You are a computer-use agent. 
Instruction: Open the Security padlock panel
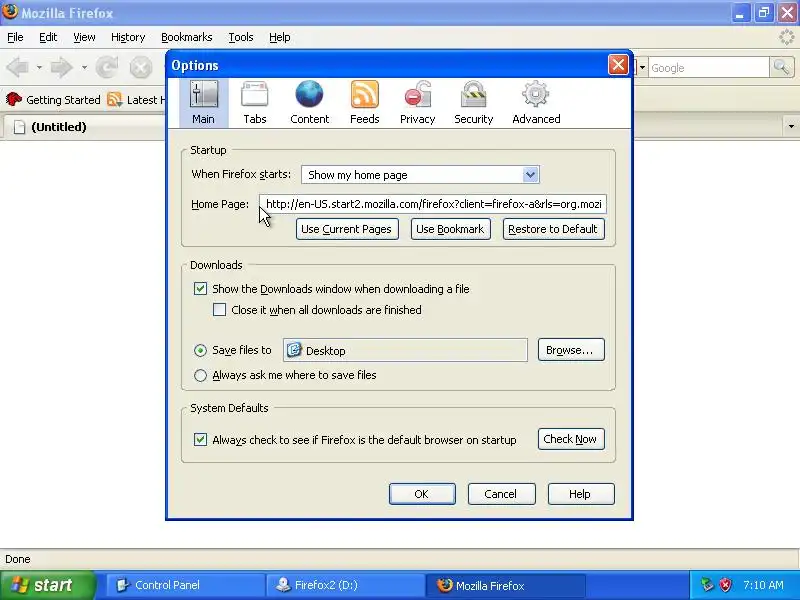tap(473, 103)
